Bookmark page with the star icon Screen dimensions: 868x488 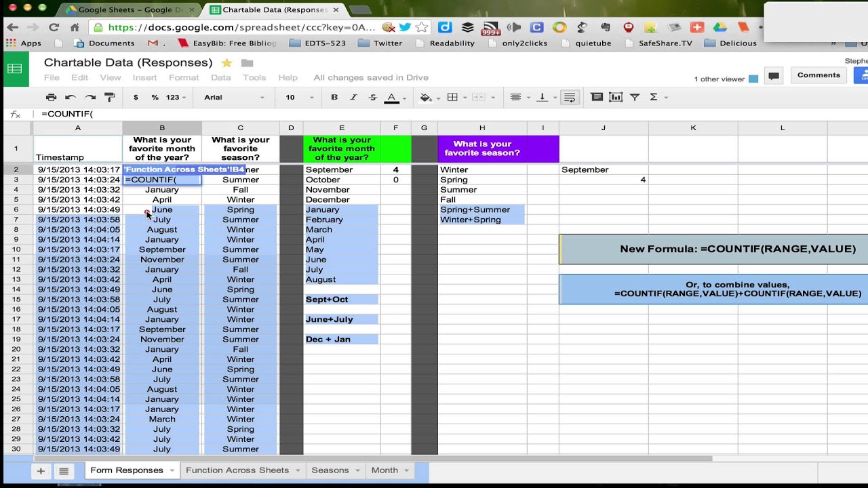click(422, 27)
